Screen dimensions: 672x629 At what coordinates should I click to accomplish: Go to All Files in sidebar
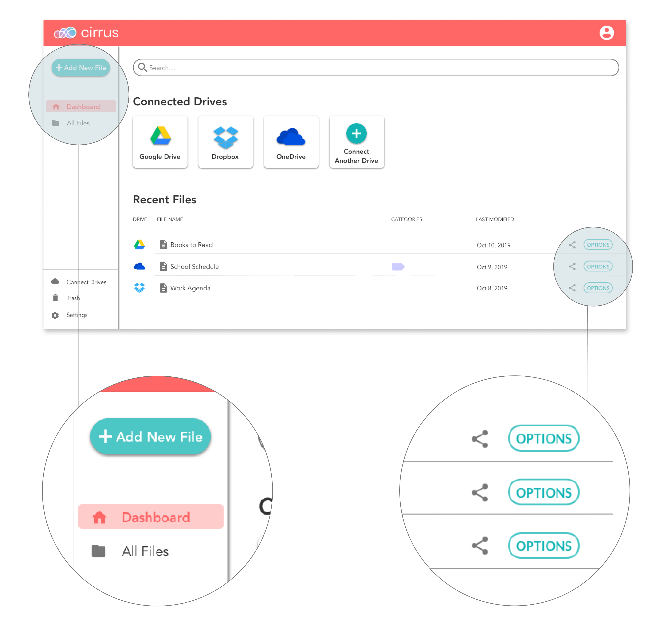click(x=78, y=123)
